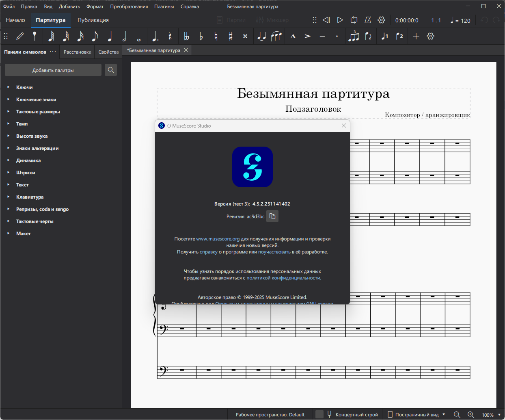The image size is (505, 420).
Task: Select voice 1
Action: [385, 36]
